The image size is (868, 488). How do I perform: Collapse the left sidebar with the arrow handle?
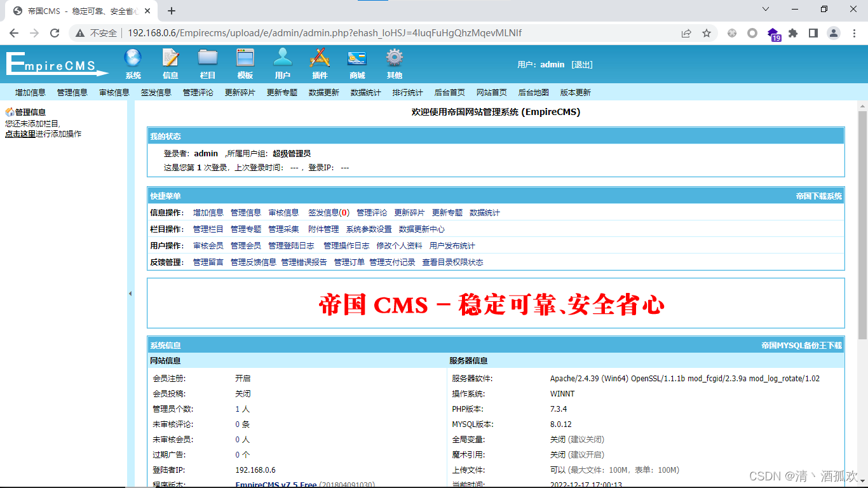[130, 294]
